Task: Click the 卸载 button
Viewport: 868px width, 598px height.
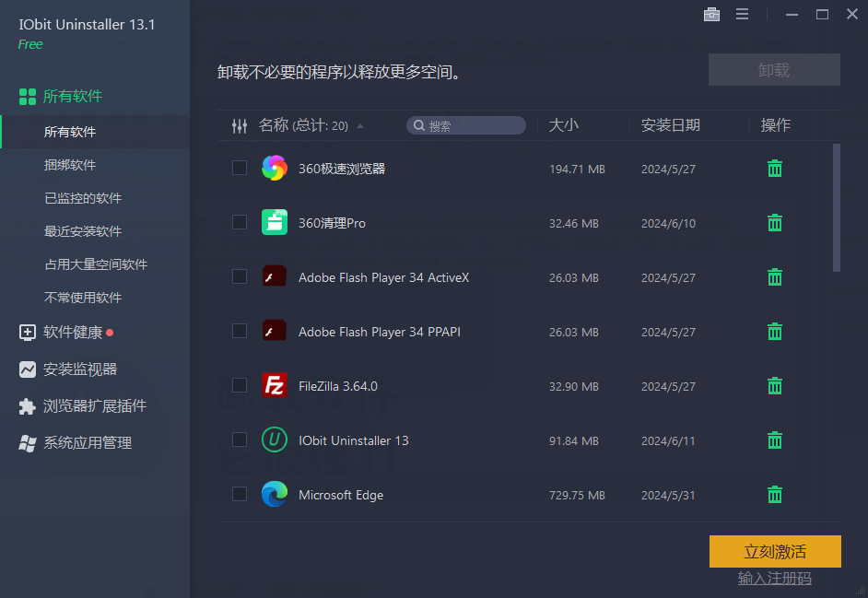Action: 774,70
